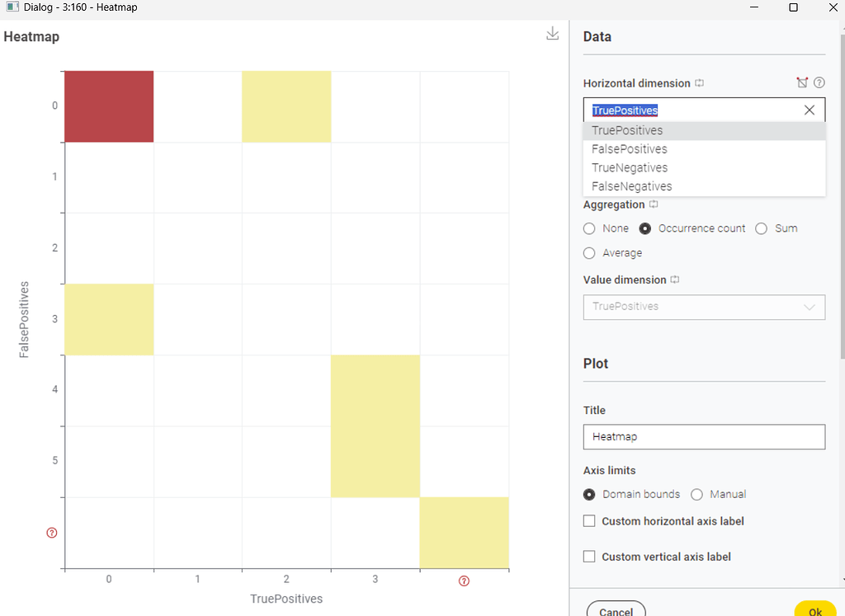The height and width of the screenshot is (616, 845).
Task: Select TrueNegatives from the dimension list
Action: click(630, 167)
